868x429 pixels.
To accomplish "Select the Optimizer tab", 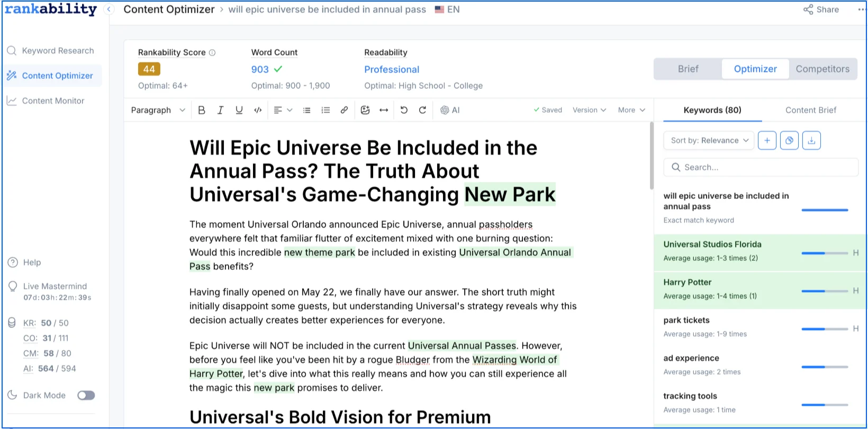I will [755, 69].
